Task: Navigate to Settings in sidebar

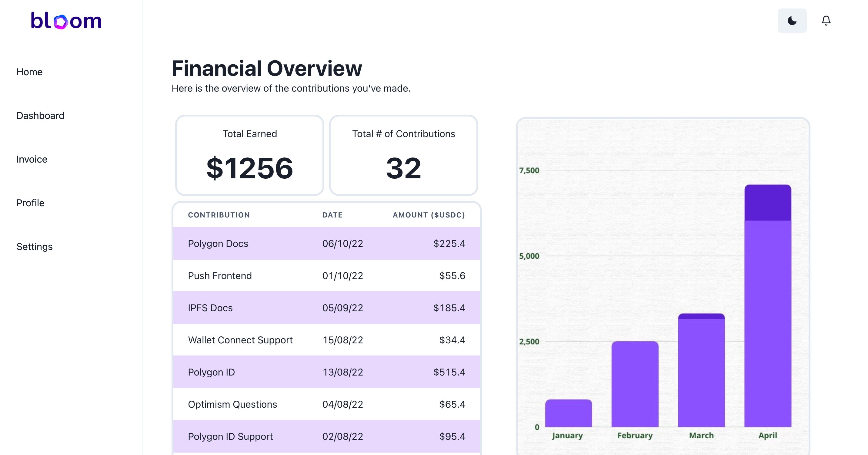Action: tap(34, 247)
